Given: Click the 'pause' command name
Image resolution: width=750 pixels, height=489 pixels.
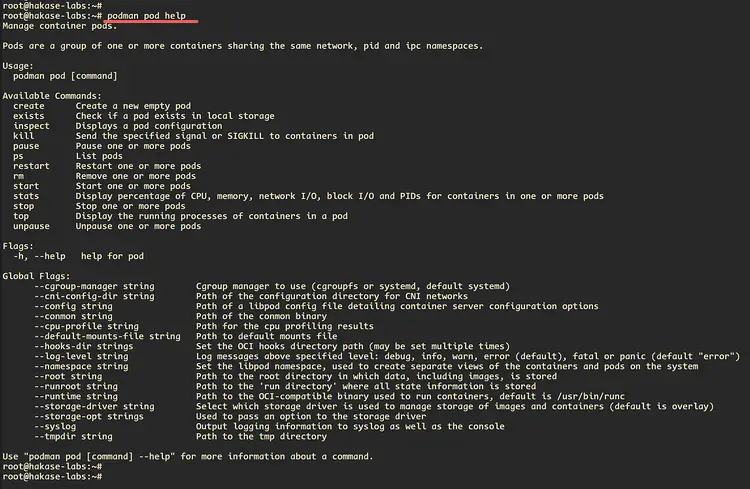Looking at the screenshot, I should click(x=26, y=146).
